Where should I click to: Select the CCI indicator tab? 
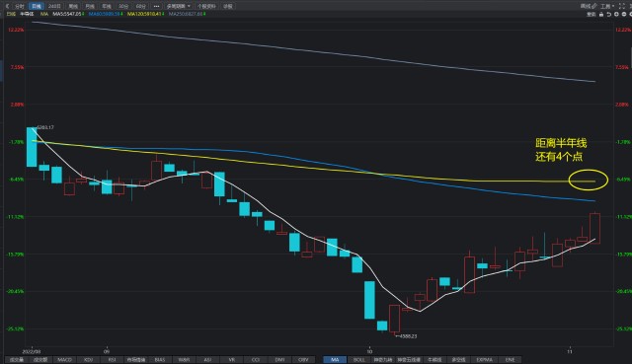click(x=256, y=360)
